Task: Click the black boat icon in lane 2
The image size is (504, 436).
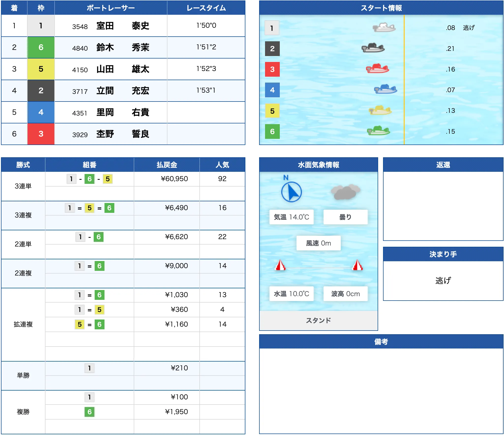Action: pyautogui.click(x=373, y=48)
